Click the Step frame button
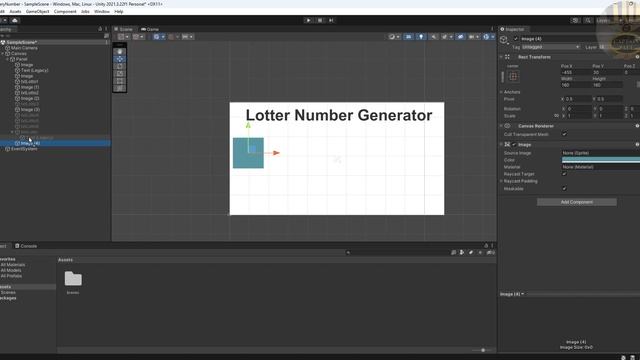This screenshot has width=640, height=360. point(331,20)
